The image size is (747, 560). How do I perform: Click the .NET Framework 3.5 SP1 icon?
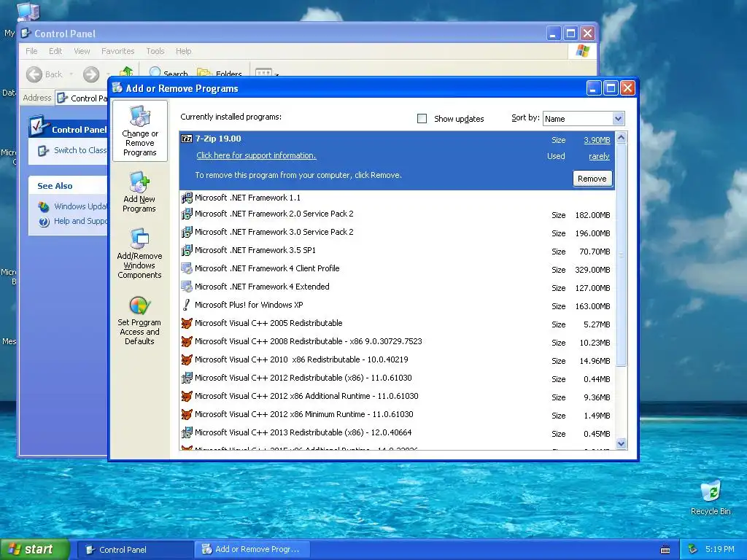[x=187, y=250]
